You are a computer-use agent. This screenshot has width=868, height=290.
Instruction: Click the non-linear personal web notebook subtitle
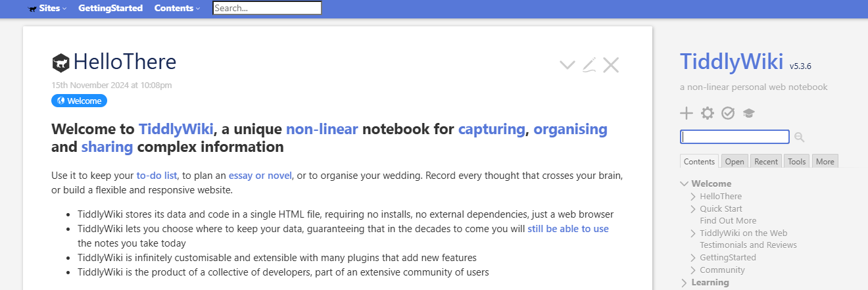point(754,87)
